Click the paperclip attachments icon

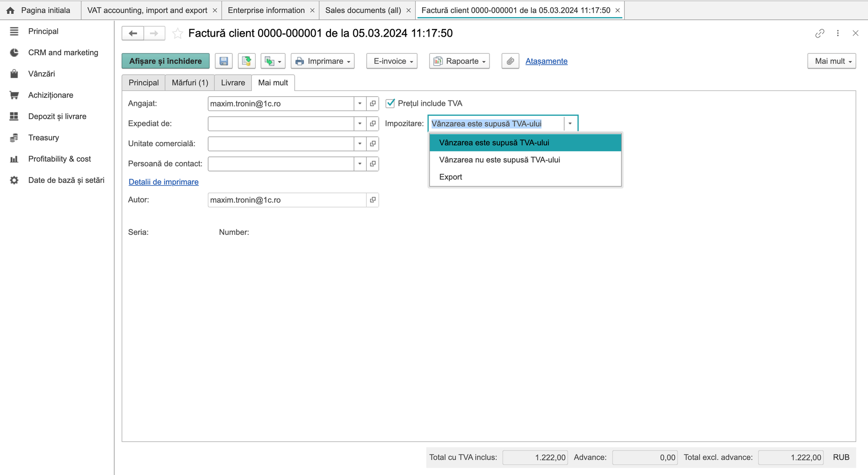click(510, 61)
